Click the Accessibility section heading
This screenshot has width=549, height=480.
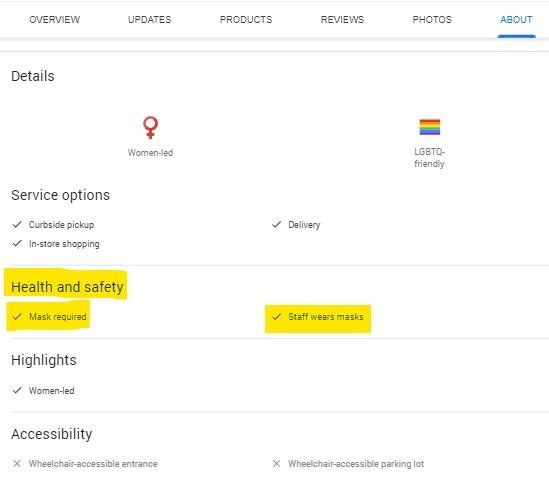(52, 434)
